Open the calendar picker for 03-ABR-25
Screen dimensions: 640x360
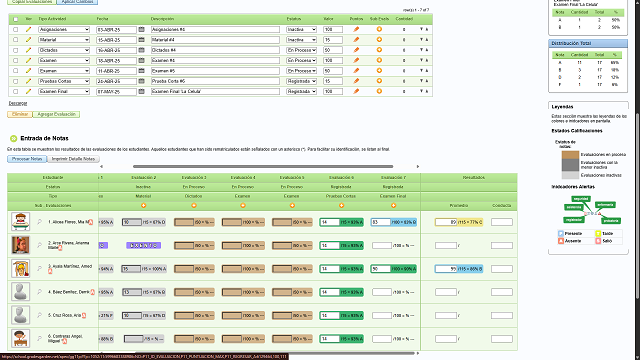[142, 29]
